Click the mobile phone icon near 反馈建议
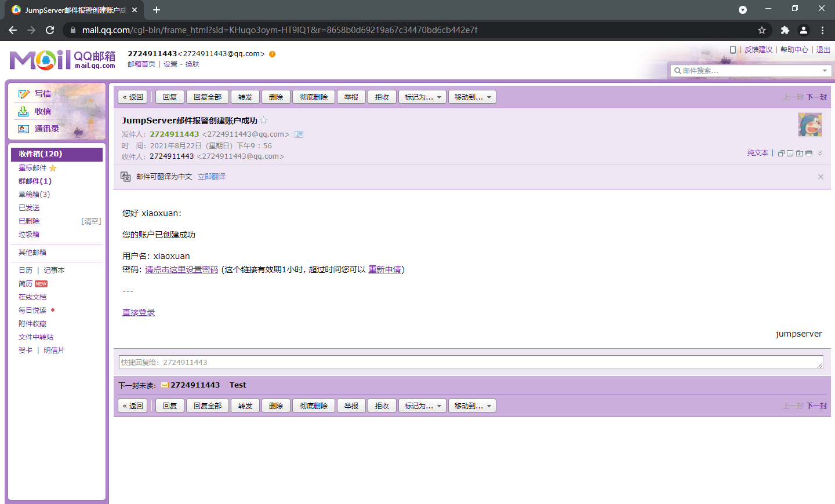Screen dimensions: 835x504 733,50
